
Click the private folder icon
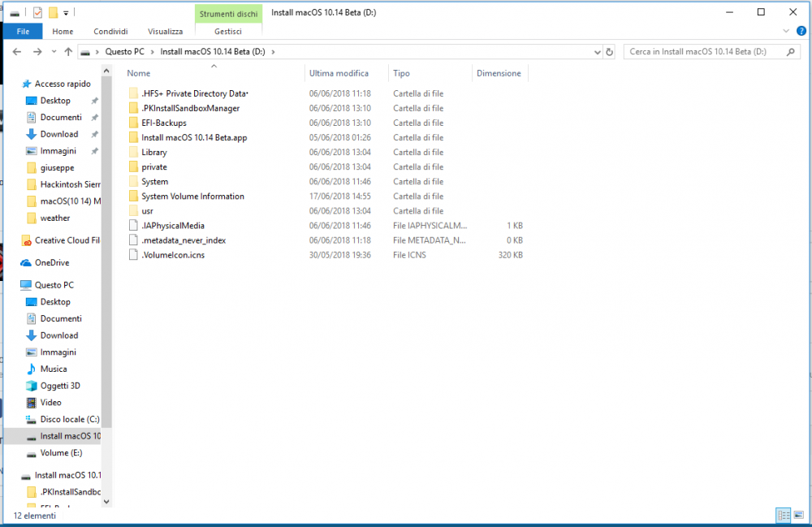pyautogui.click(x=133, y=166)
